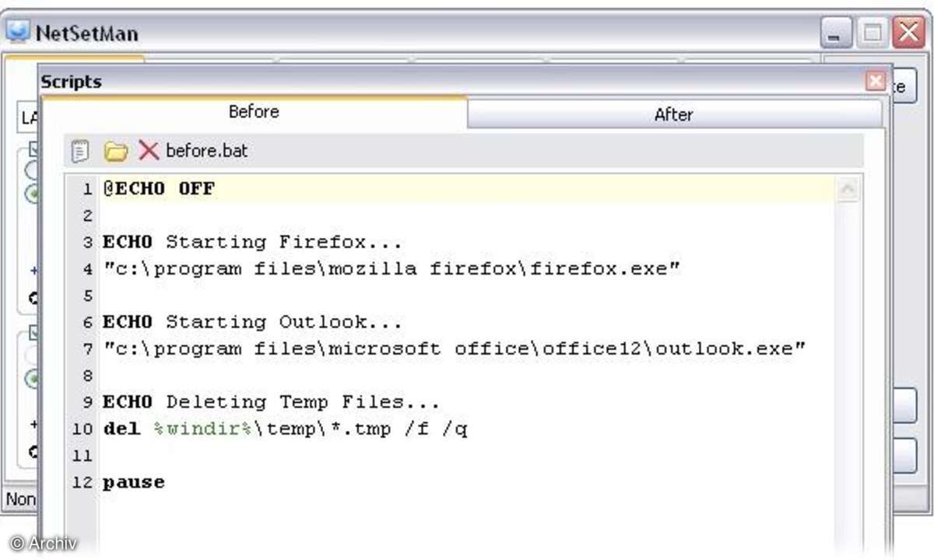Create a new script with the notepad icon
Screen dimensions: 934x560
80,151
